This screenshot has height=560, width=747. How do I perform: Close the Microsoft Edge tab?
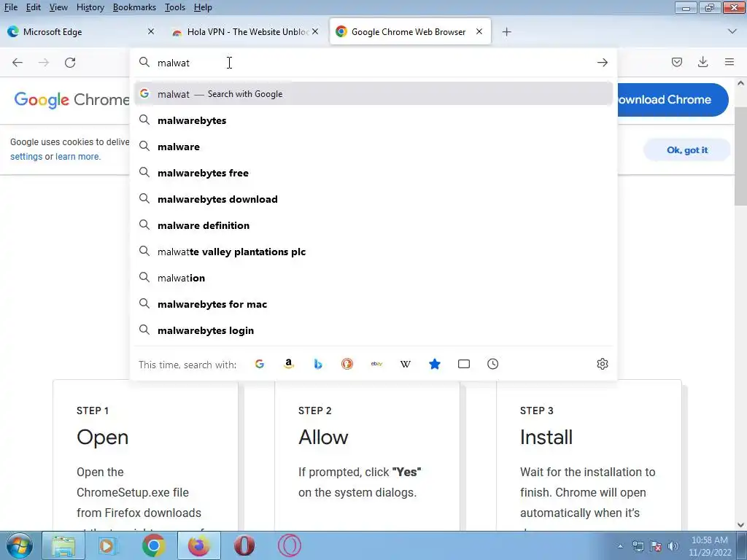150,31
